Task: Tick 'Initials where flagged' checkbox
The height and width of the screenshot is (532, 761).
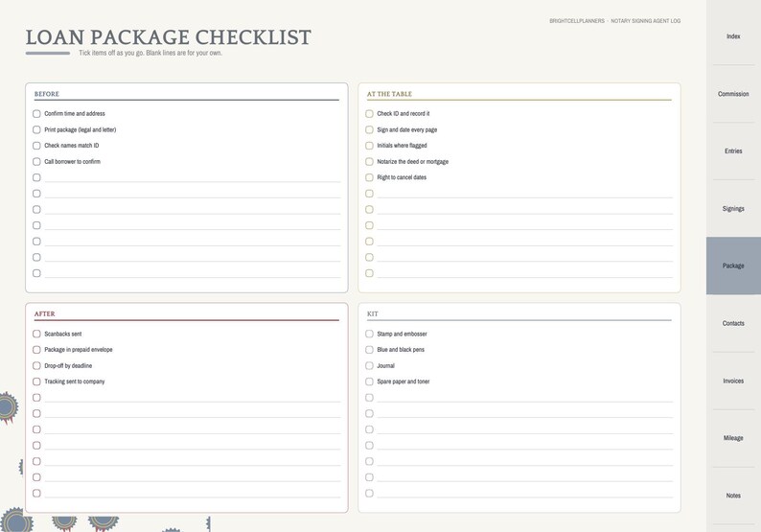Action: [x=369, y=146]
